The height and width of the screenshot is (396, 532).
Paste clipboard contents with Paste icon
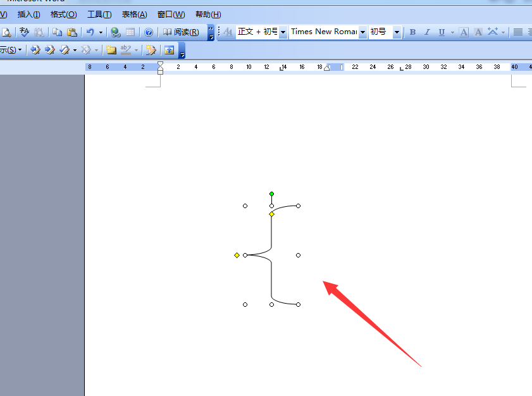(x=72, y=32)
